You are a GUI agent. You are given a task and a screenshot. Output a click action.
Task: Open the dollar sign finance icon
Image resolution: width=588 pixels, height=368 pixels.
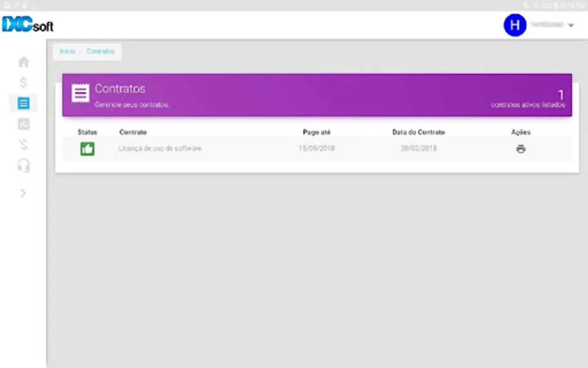[23, 83]
